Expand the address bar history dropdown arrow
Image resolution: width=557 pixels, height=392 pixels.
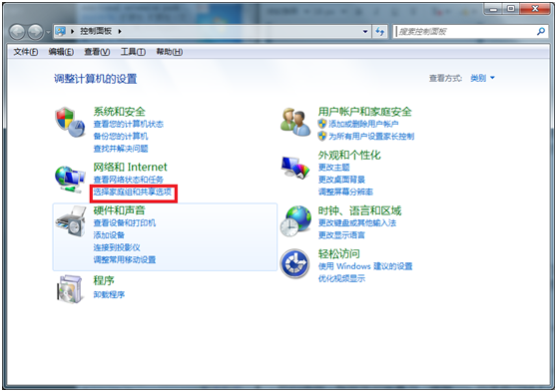pyautogui.click(x=365, y=32)
